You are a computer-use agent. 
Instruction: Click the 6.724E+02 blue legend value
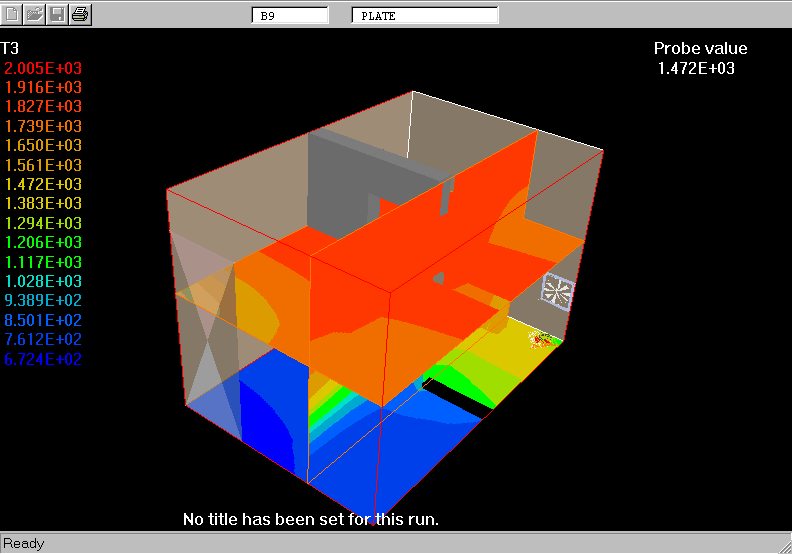(43, 359)
